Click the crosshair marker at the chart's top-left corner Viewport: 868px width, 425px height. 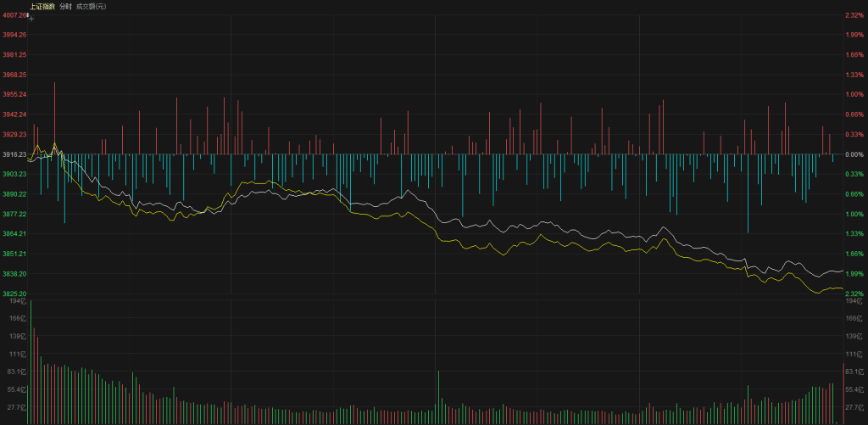(x=31, y=17)
